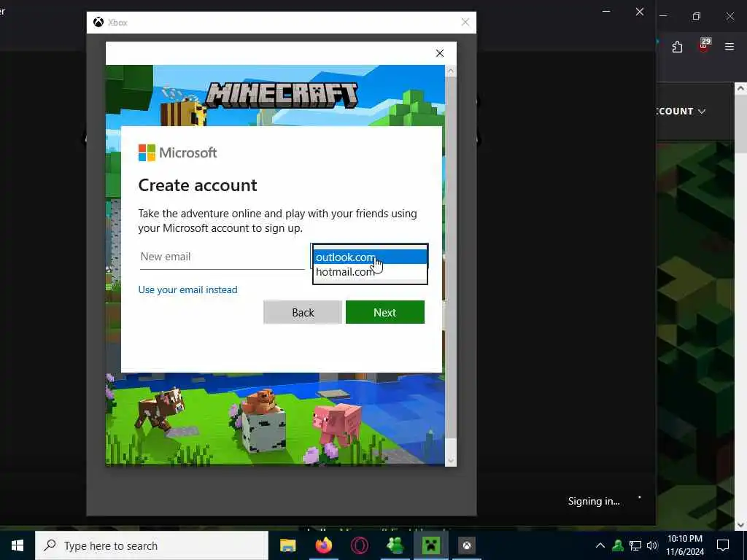Image resolution: width=747 pixels, height=560 pixels.
Task: Open the volume tray icon
Action: pyautogui.click(x=652, y=545)
